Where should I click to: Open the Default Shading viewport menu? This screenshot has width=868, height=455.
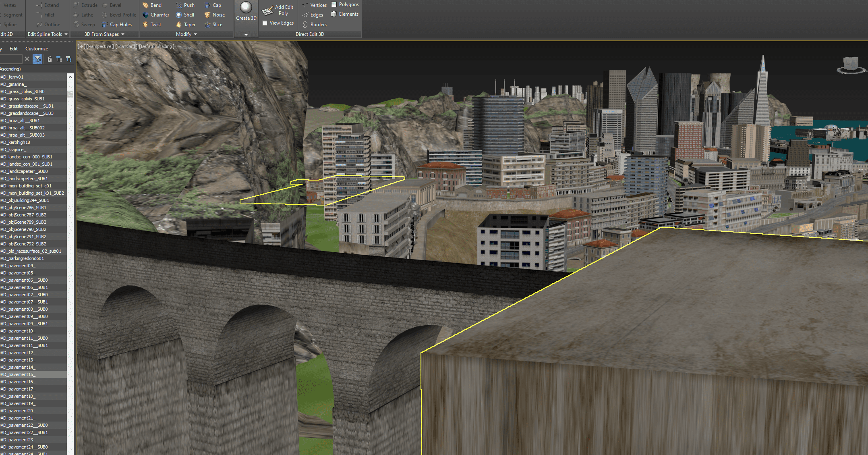157,47
